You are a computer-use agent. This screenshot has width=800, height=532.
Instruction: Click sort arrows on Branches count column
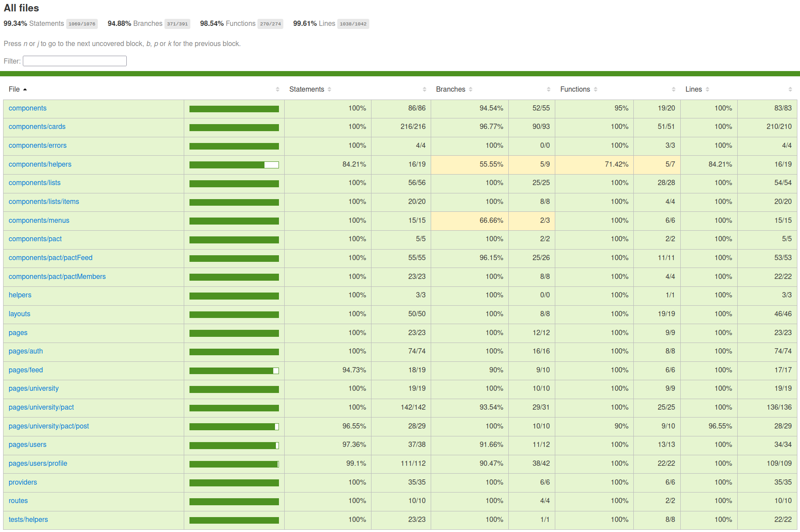[x=548, y=89]
